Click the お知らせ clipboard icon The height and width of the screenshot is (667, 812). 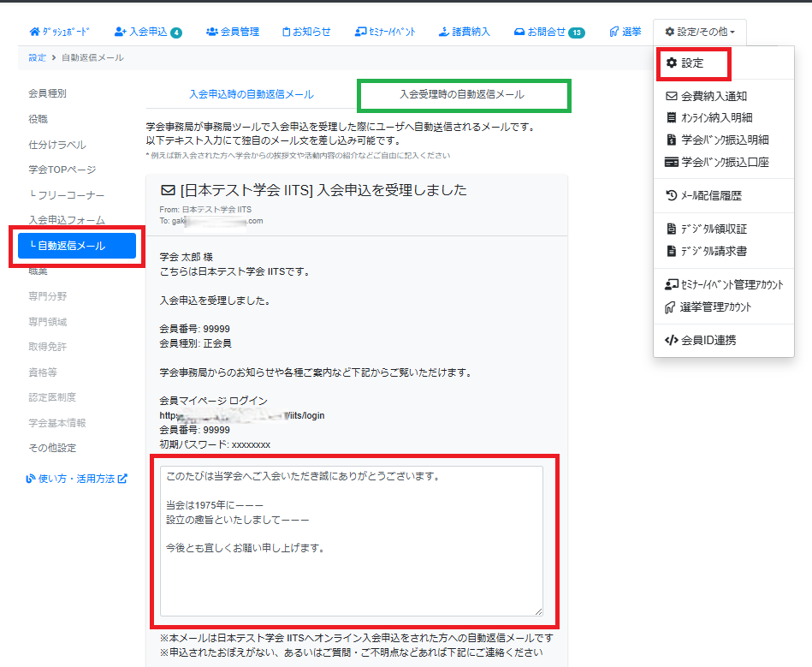[287, 32]
